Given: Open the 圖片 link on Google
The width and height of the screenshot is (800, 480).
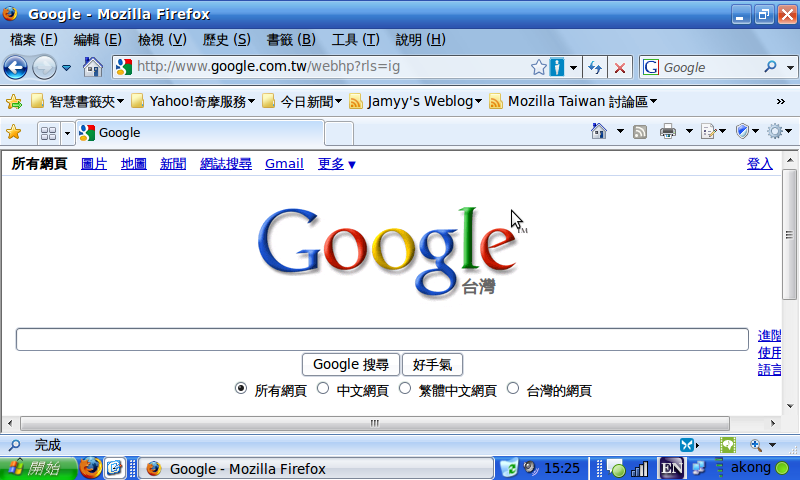Looking at the screenshot, I should (94, 164).
